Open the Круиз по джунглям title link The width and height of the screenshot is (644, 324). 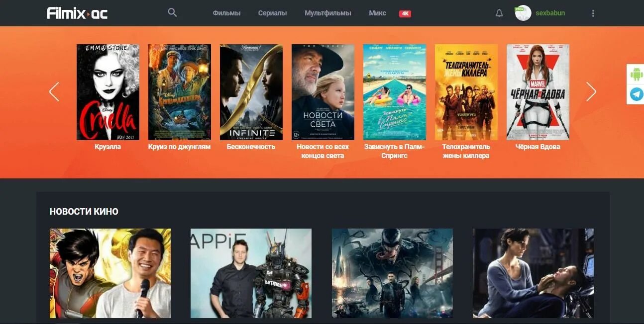click(179, 147)
